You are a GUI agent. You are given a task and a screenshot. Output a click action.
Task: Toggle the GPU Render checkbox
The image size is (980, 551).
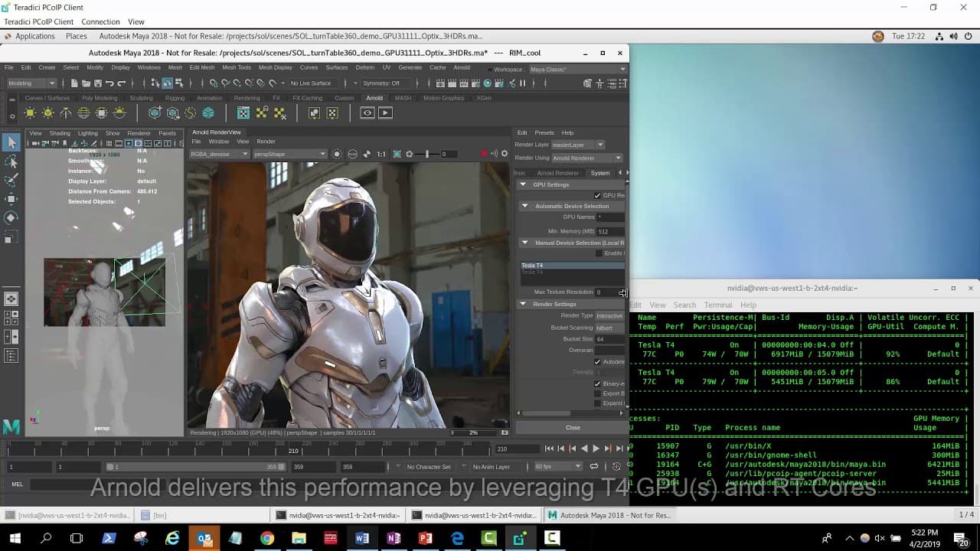click(597, 195)
